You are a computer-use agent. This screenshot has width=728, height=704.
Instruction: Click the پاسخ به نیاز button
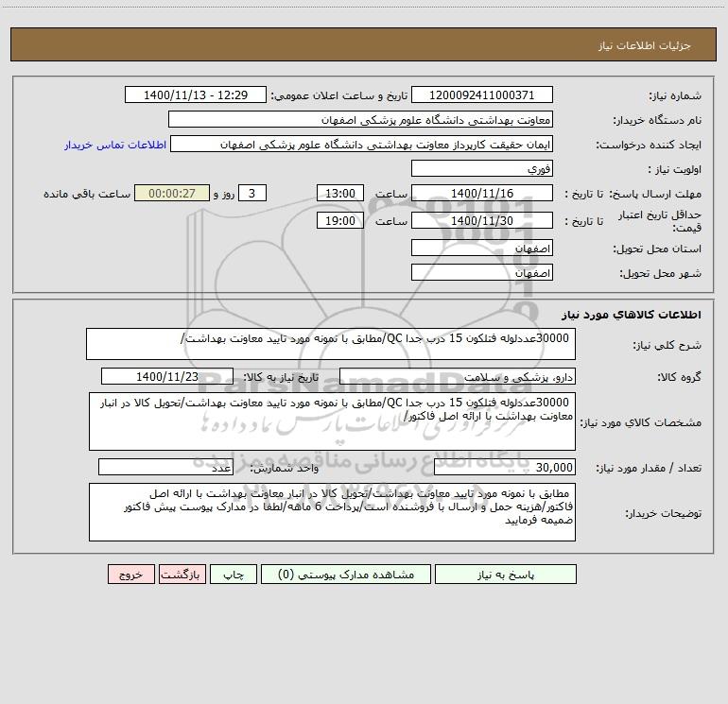[505, 574]
